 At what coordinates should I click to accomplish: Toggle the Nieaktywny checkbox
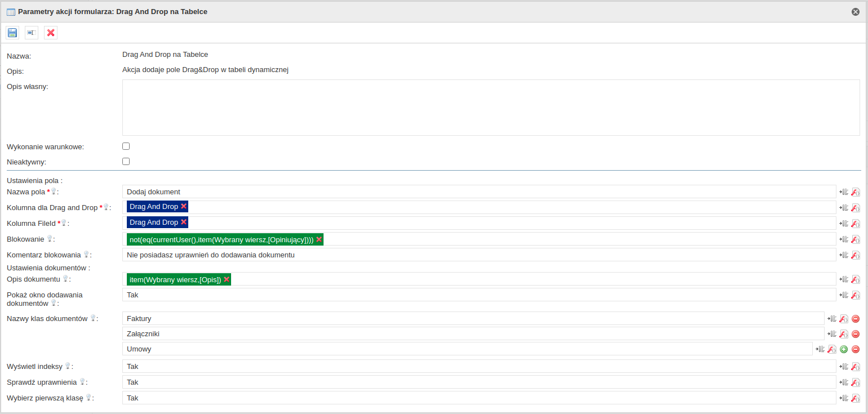[x=126, y=161]
